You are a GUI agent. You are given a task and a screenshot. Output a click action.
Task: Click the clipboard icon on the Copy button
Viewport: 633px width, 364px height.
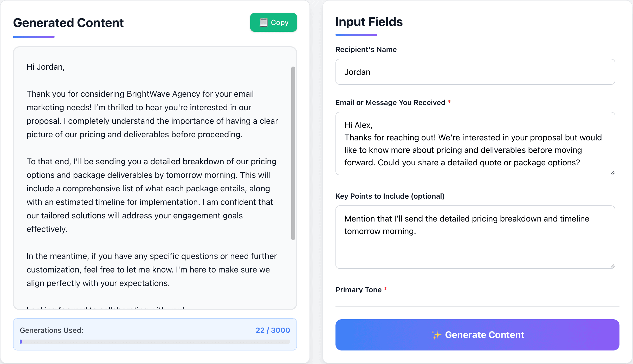(263, 22)
